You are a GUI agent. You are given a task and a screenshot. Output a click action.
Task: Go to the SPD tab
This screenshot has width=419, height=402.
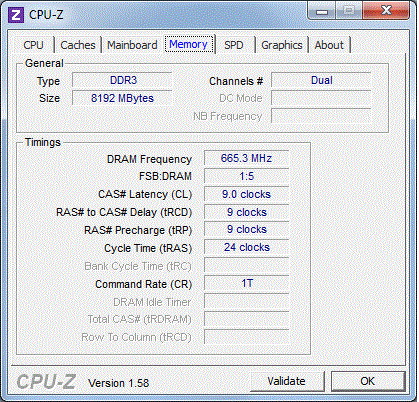[x=233, y=45]
